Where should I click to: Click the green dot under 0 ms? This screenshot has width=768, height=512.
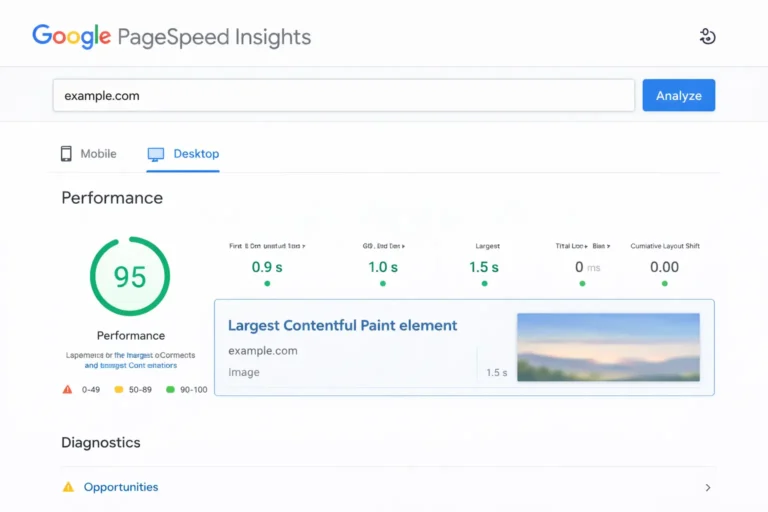[582, 283]
